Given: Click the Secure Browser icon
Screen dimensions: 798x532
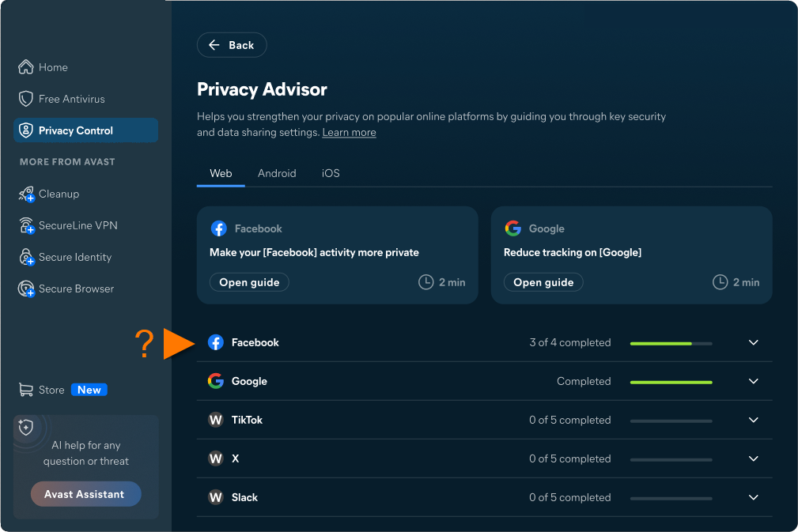Looking at the screenshot, I should click(x=26, y=289).
